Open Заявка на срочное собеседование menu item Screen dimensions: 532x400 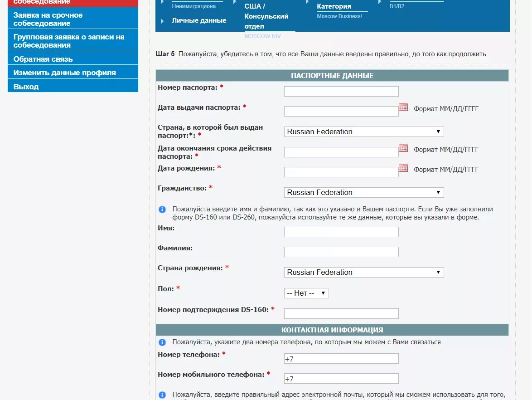73,19
